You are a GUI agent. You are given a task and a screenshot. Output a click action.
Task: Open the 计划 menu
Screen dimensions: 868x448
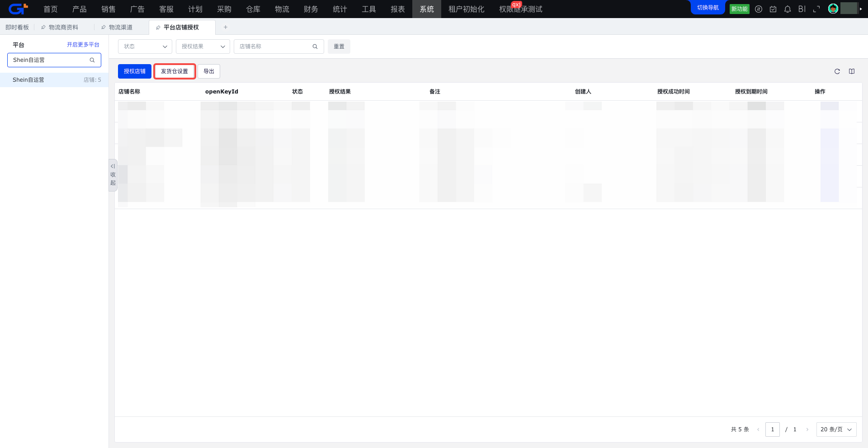pyautogui.click(x=195, y=9)
